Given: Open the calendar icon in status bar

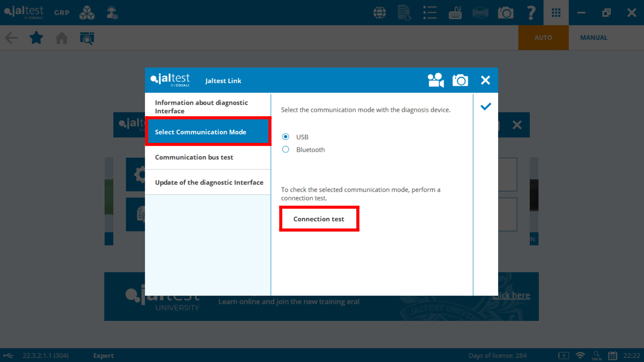Looking at the screenshot, I should 613,355.
